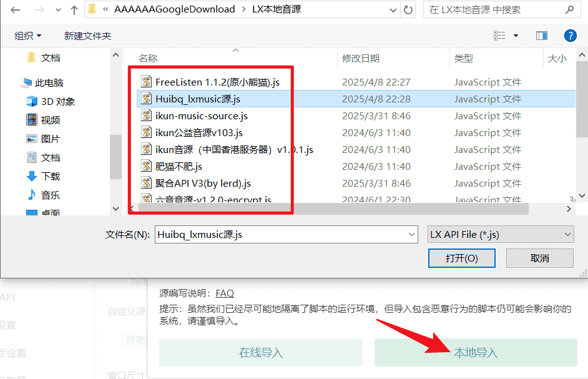The height and width of the screenshot is (379, 588).
Task: Click horizontal scrollbar right arrow
Action: click(569, 209)
